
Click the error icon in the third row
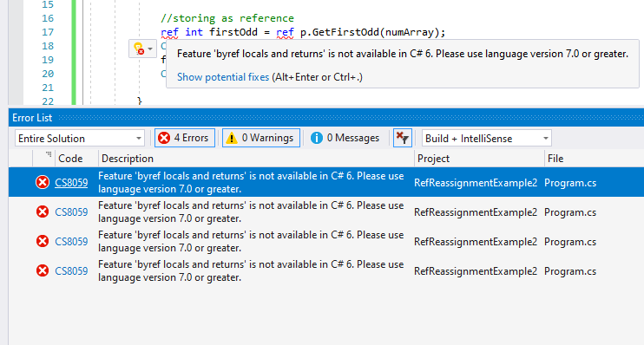coord(43,241)
